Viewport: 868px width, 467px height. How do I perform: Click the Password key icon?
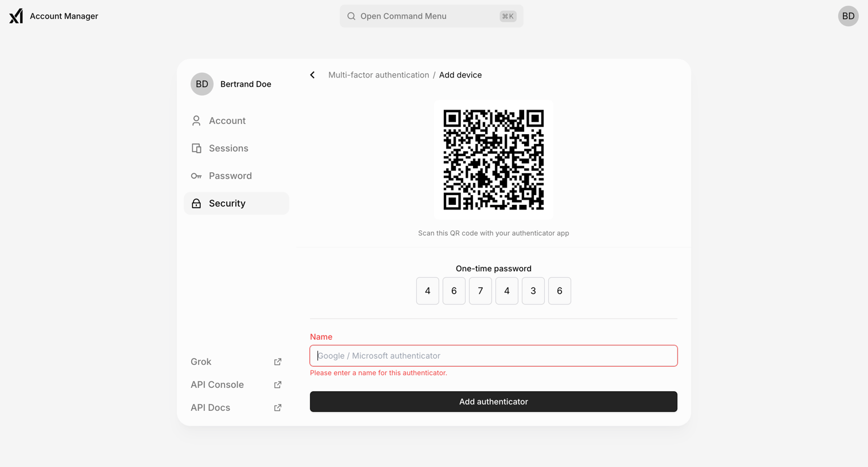[196, 176]
